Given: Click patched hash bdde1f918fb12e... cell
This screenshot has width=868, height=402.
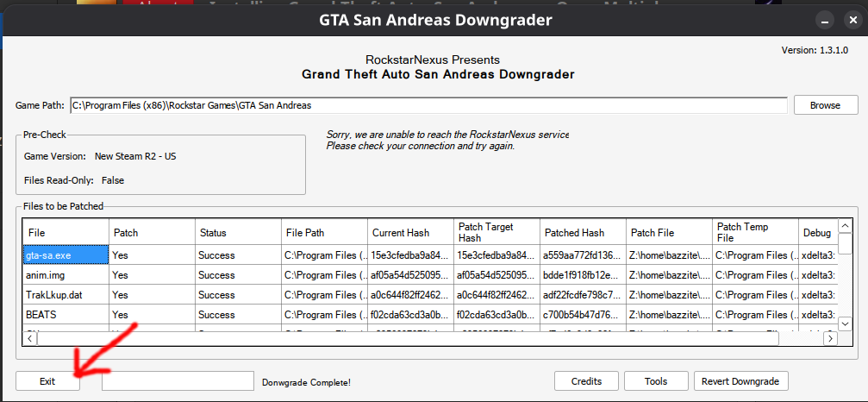Looking at the screenshot, I should click(584, 275).
